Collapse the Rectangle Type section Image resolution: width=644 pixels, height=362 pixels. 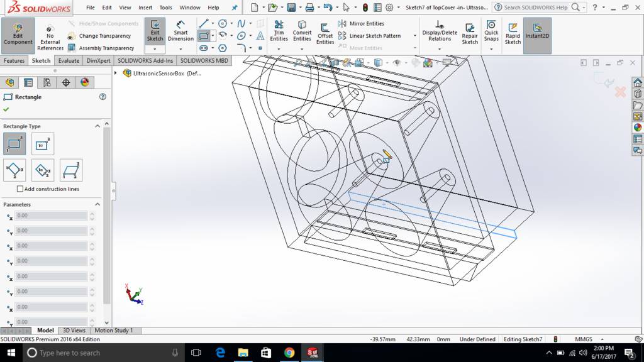97,126
